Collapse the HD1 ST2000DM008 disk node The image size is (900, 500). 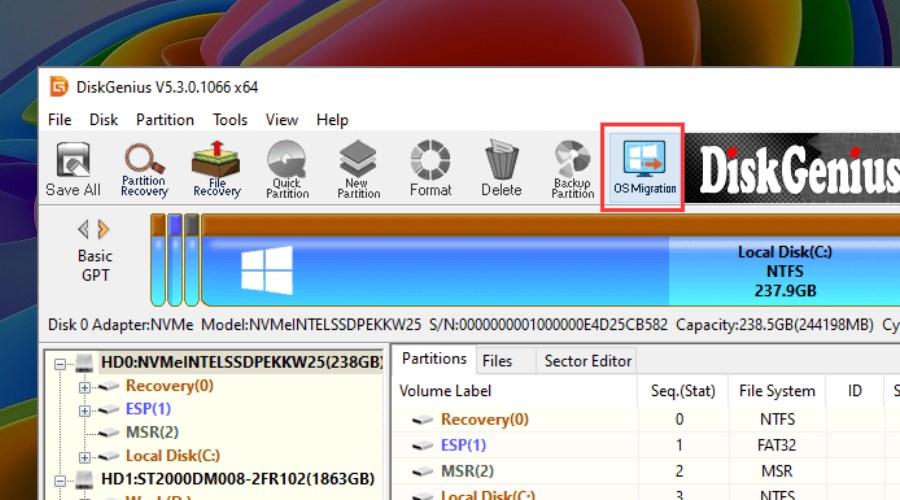[x=60, y=480]
